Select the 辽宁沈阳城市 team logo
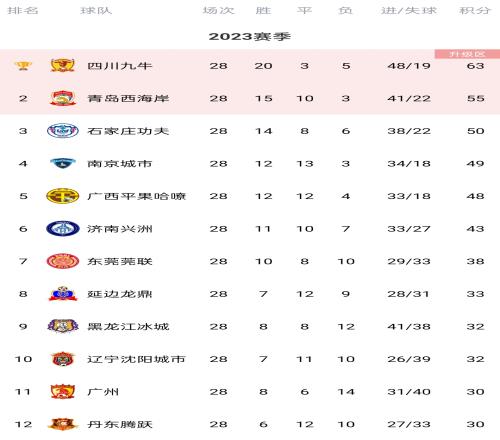This screenshot has width=500, height=440. pos(63,359)
